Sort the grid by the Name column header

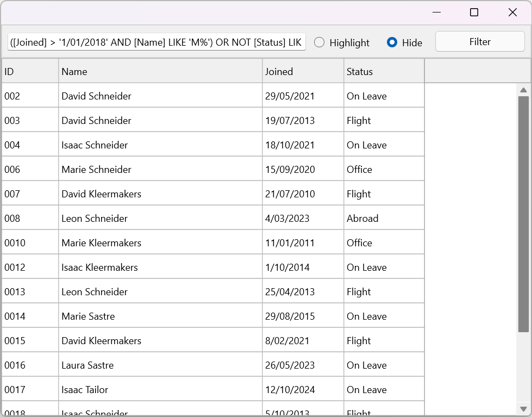click(x=158, y=71)
